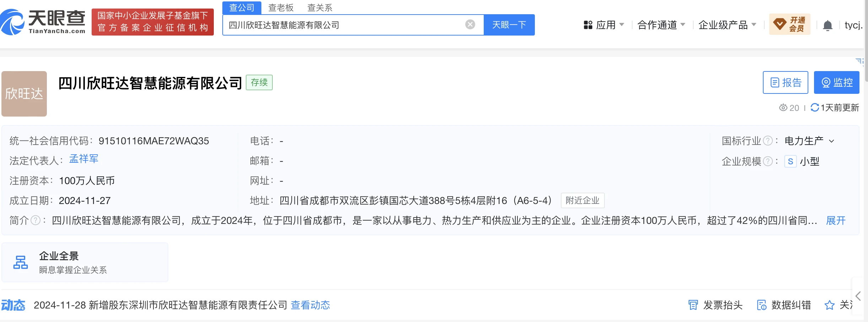Click the company title 四川欣旺达智慧能源有限公司
868x322 pixels.
[x=150, y=83]
